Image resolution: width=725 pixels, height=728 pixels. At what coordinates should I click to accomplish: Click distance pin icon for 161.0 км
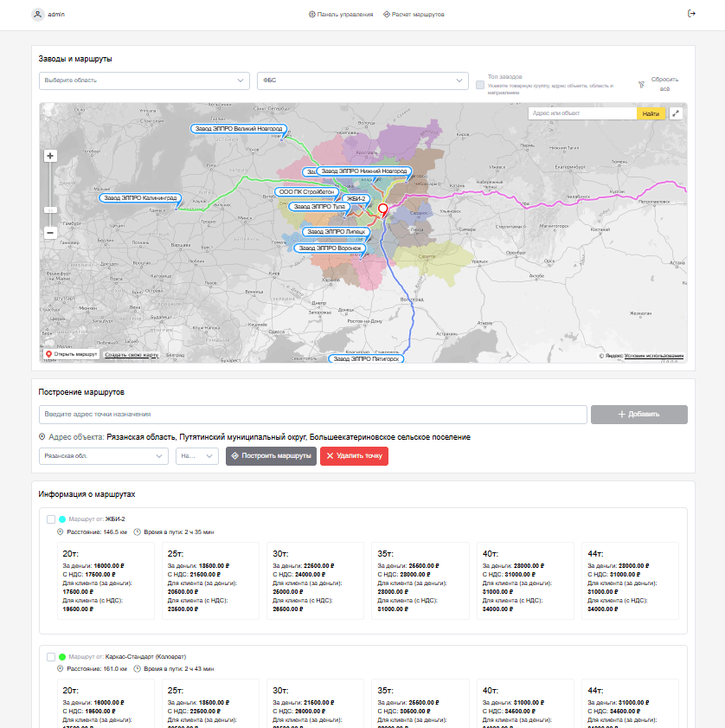click(x=60, y=669)
